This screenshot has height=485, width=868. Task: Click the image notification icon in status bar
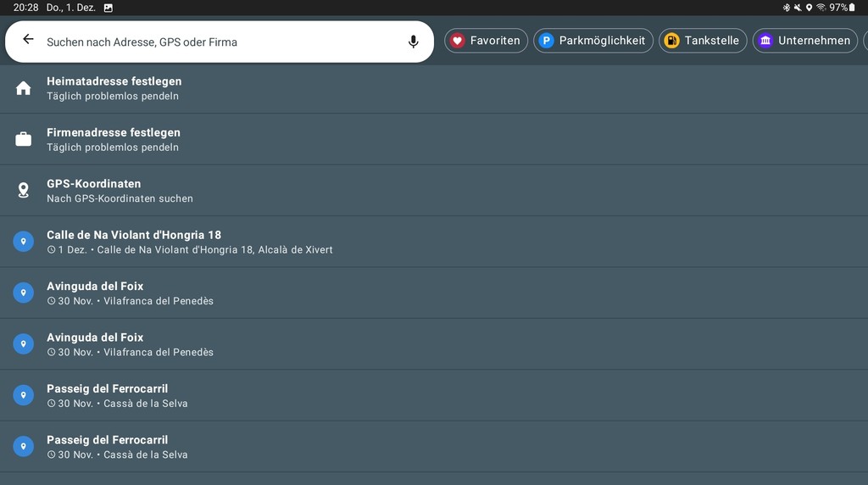click(x=108, y=8)
